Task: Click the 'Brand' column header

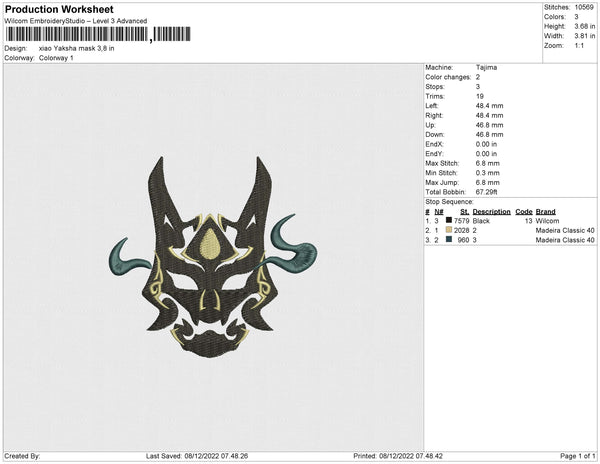Action: point(545,212)
